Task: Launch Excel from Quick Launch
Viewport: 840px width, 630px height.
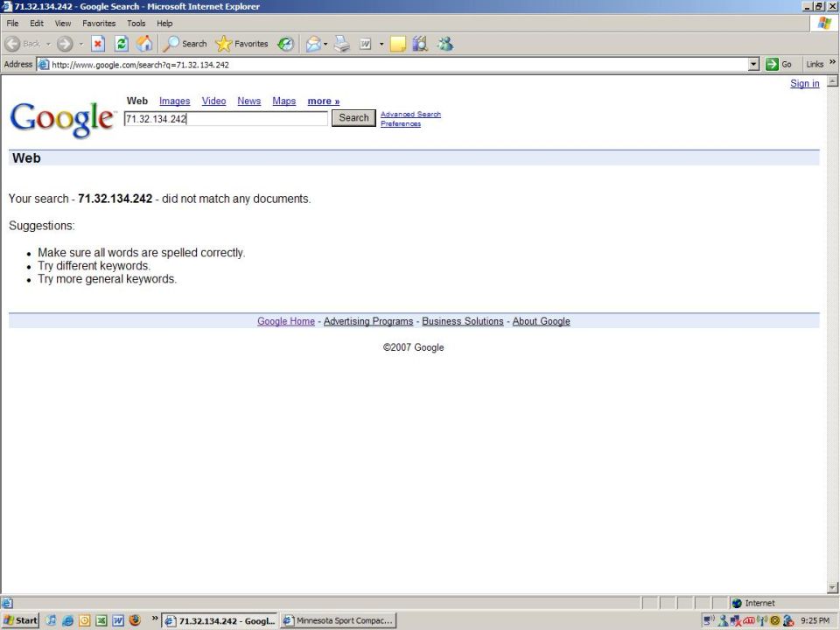Action: click(101, 620)
